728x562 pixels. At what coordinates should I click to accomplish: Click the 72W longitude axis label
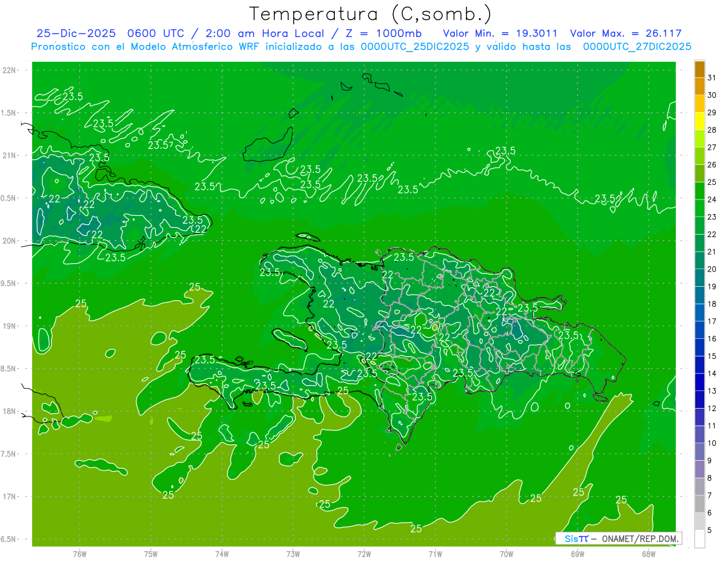click(364, 554)
